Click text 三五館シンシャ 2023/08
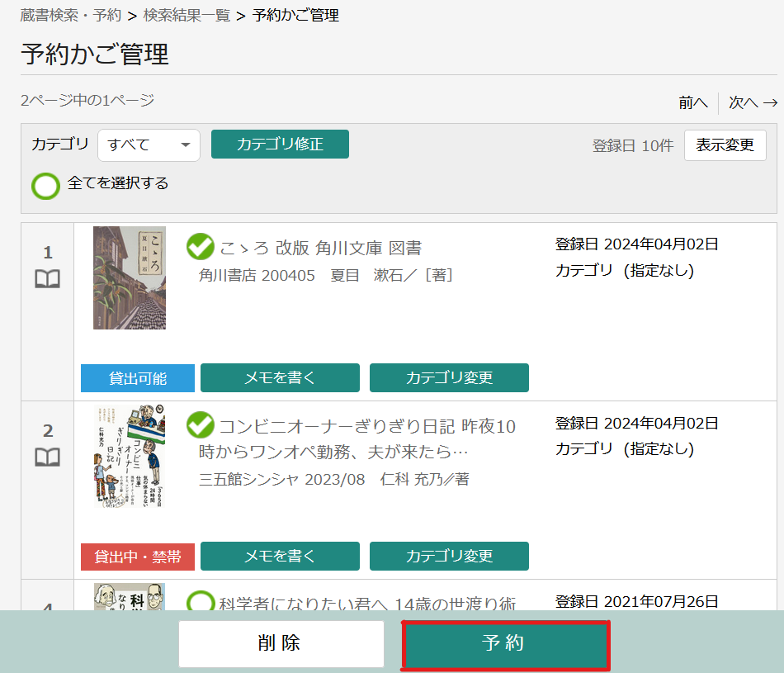This screenshot has width=784, height=673. [x=282, y=479]
